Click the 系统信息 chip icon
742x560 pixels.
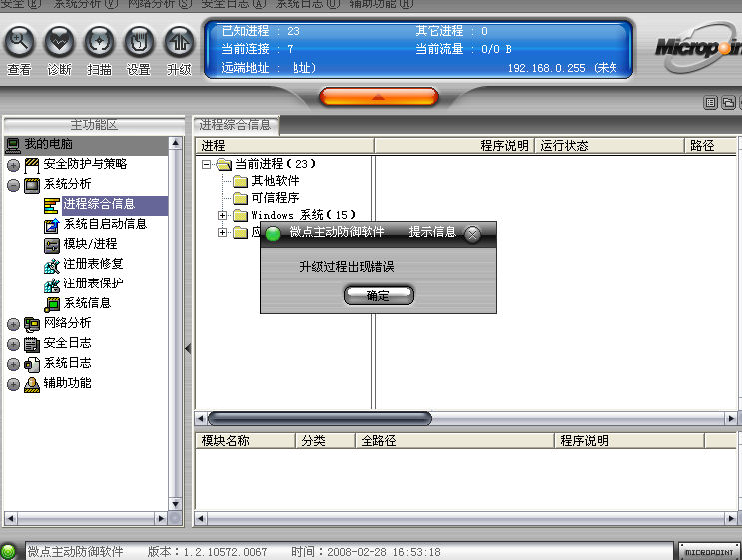coord(51,305)
